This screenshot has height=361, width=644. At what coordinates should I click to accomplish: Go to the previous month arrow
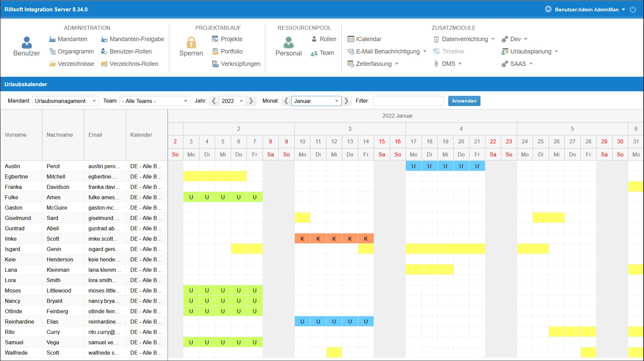tap(286, 101)
